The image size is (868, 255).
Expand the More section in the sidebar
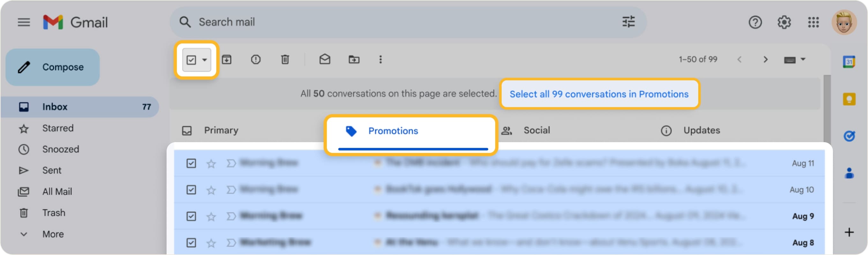pyautogui.click(x=53, y=234)
